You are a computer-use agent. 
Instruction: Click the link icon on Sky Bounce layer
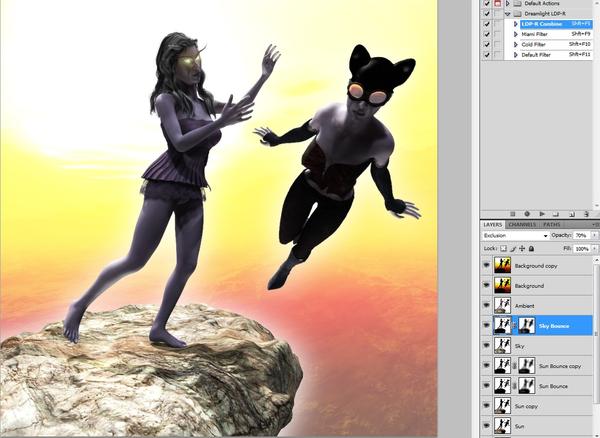click(514, 326)
